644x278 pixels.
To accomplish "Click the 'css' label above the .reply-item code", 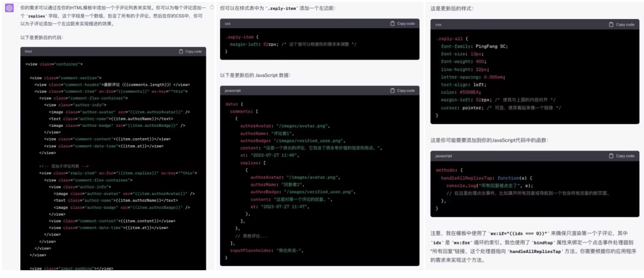I will click(x=228, y=24).
